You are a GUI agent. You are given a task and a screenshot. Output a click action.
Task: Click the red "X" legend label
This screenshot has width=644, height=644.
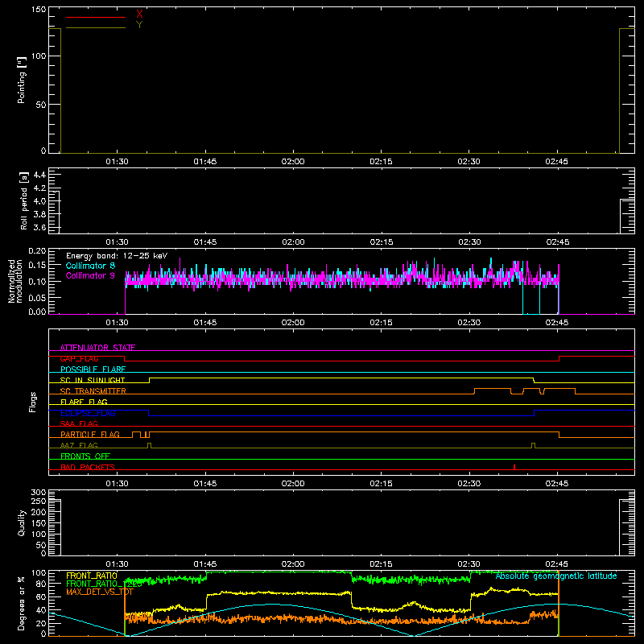[139, 14]
